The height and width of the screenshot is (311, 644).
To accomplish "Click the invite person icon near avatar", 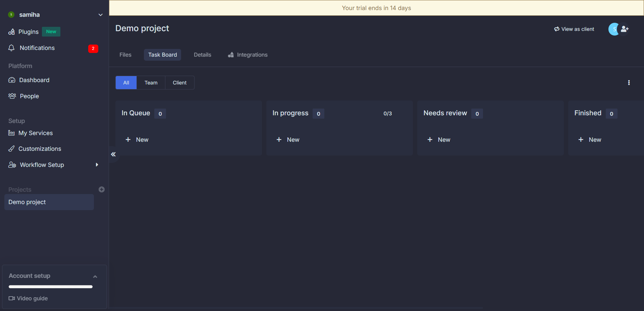I will pos(625,29).
